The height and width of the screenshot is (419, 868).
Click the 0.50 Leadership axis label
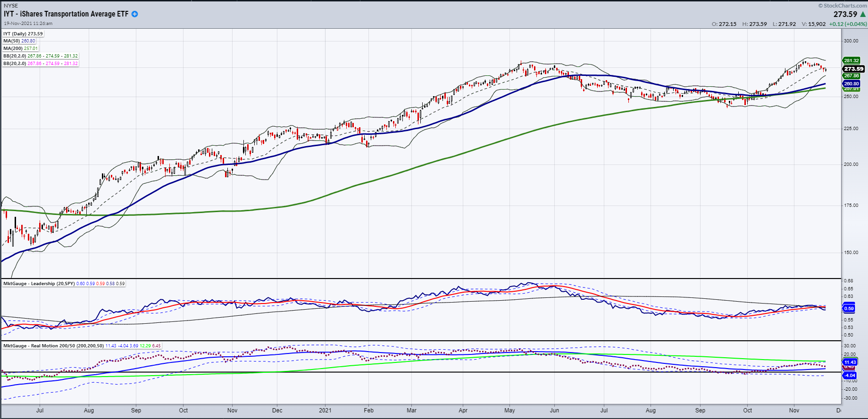coord(848,335)
